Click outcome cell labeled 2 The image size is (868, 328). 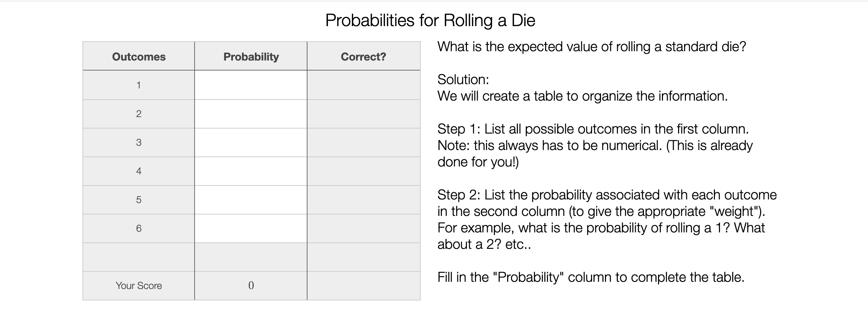(x=139, y=114)
